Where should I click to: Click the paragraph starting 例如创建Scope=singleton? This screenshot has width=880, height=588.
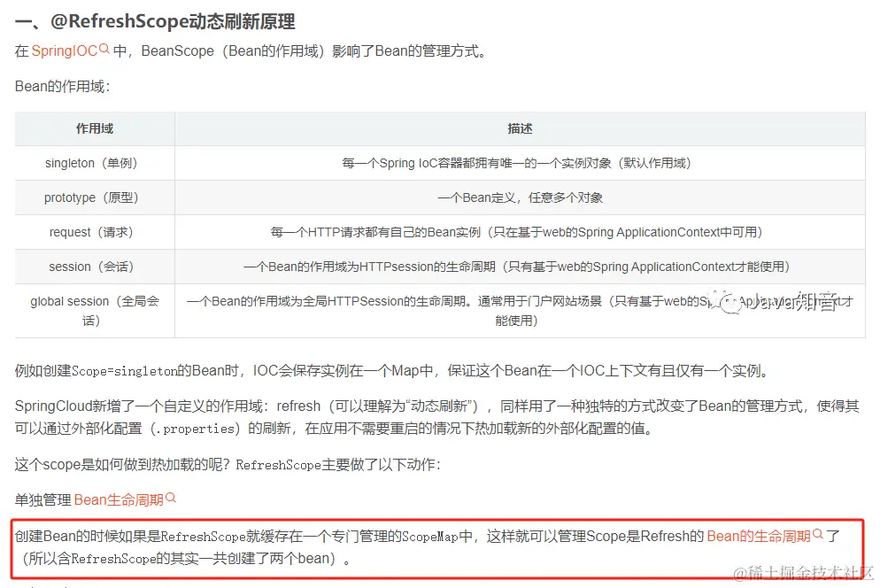[391, 371]
